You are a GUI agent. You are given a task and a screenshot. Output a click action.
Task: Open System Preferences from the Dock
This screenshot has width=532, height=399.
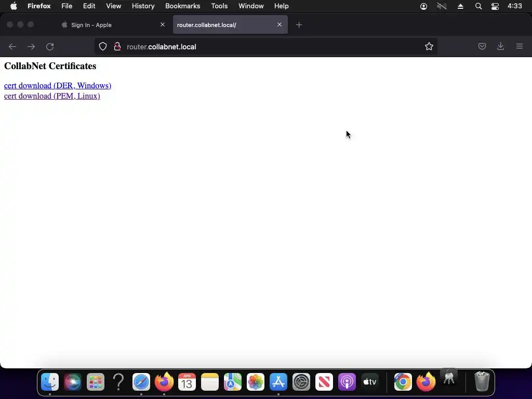tap(301, 382)
